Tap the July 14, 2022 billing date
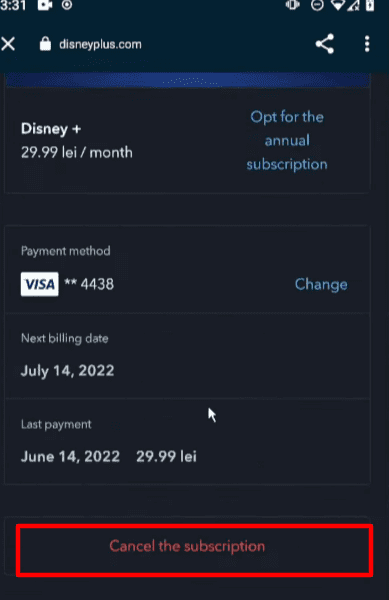Image resolution: width=389 pixels, height=600 pixels. point(67,371)
